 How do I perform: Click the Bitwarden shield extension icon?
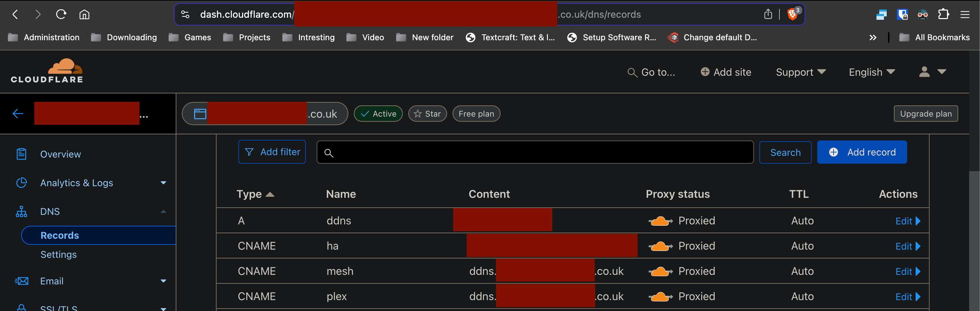point(902,14)
